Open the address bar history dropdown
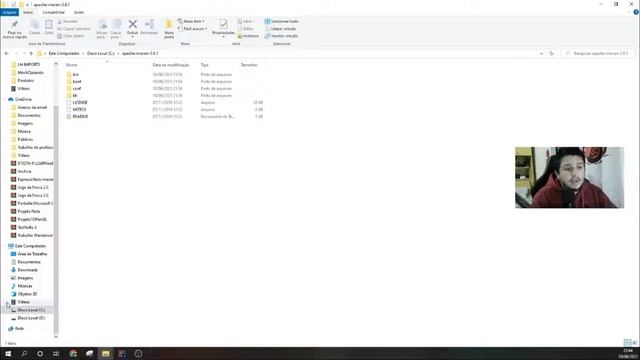The height and width of the screenshot is (360, 640). tap(541, 53)
